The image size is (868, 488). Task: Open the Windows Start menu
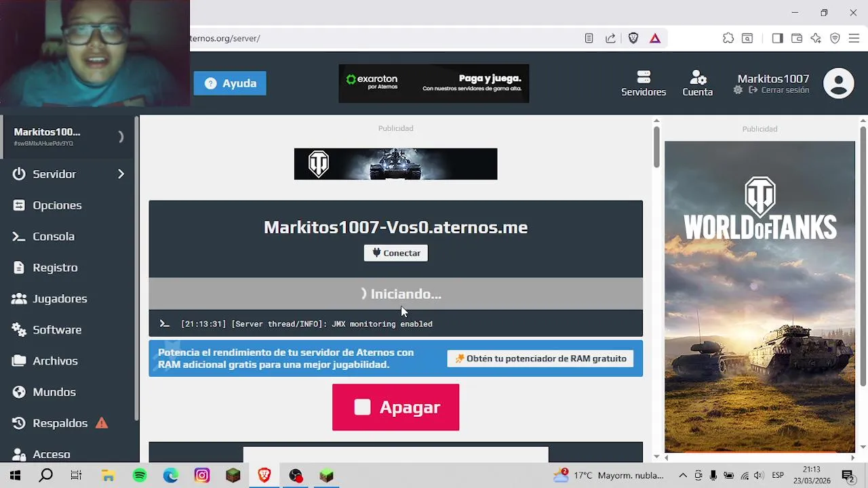tap(15, 476)
